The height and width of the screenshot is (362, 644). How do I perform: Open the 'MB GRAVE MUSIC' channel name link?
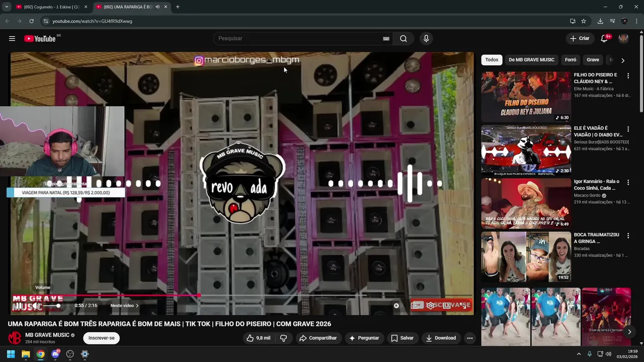[x=47, y=335]
